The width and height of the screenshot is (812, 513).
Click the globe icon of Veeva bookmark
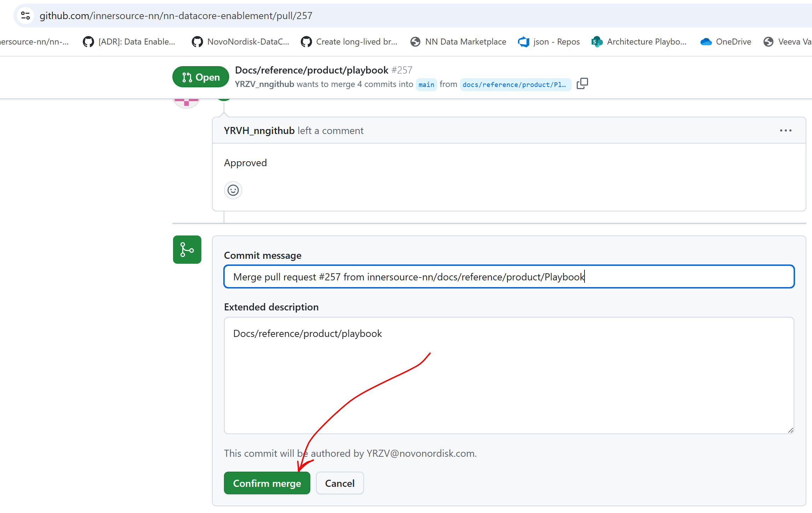click(x=768, y=42)
